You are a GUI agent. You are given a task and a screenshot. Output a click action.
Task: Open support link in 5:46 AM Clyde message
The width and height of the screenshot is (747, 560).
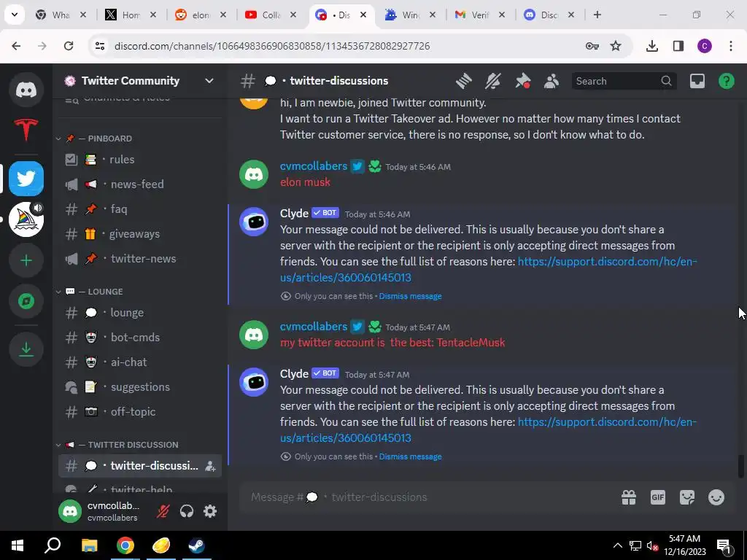pos(488,270)
